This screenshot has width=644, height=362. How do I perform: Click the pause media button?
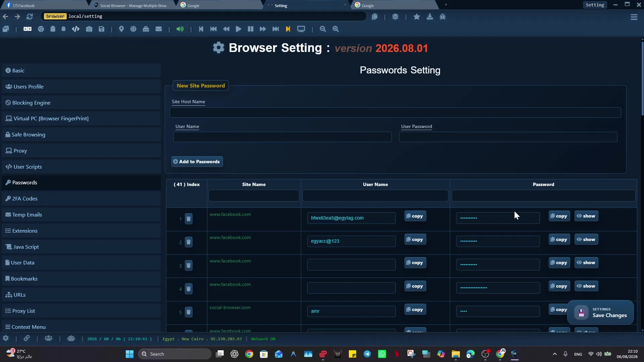(251, 29)
